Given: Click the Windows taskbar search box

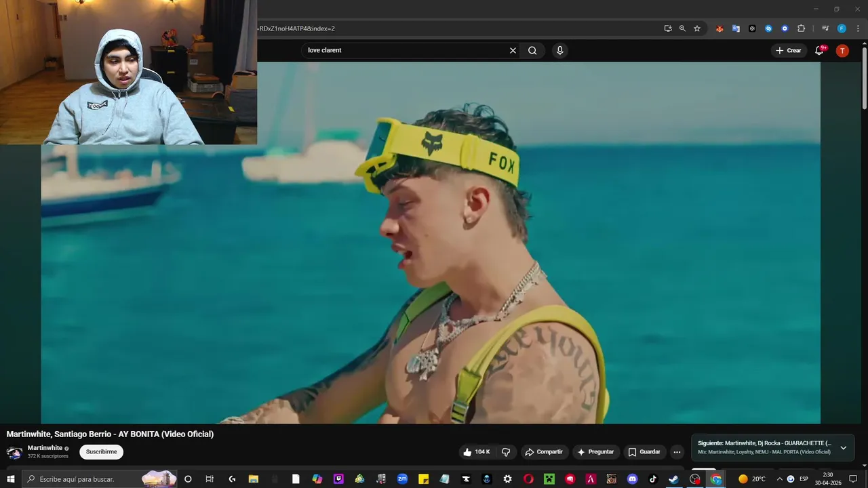Looking at the screenshot, I should point(100,479).
